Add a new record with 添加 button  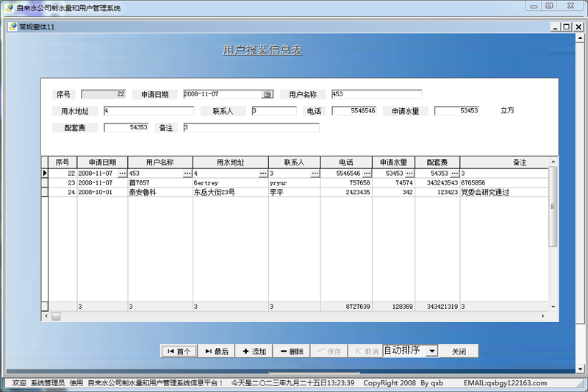pyautogui.click(x=254, y=352)
